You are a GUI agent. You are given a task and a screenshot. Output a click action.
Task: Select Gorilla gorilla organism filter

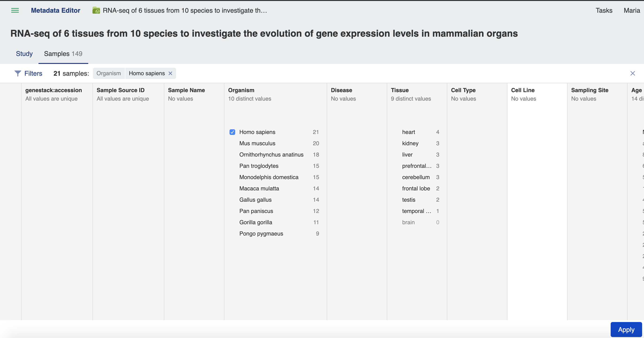click(x=256, y=222)
